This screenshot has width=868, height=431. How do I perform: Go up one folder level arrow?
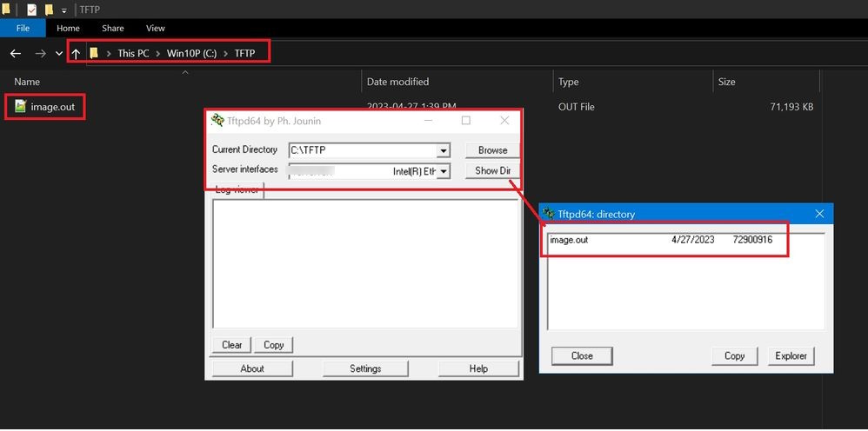[76, 54]
